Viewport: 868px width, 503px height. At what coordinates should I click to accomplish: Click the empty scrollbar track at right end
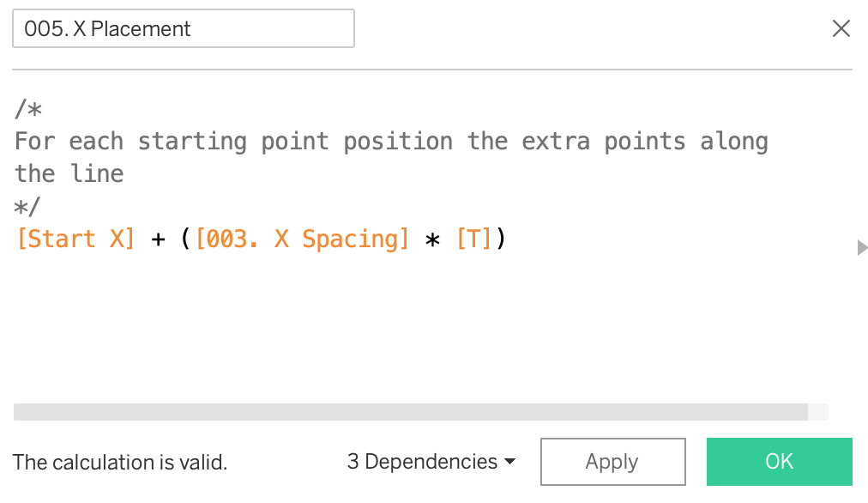coord(818,412)
